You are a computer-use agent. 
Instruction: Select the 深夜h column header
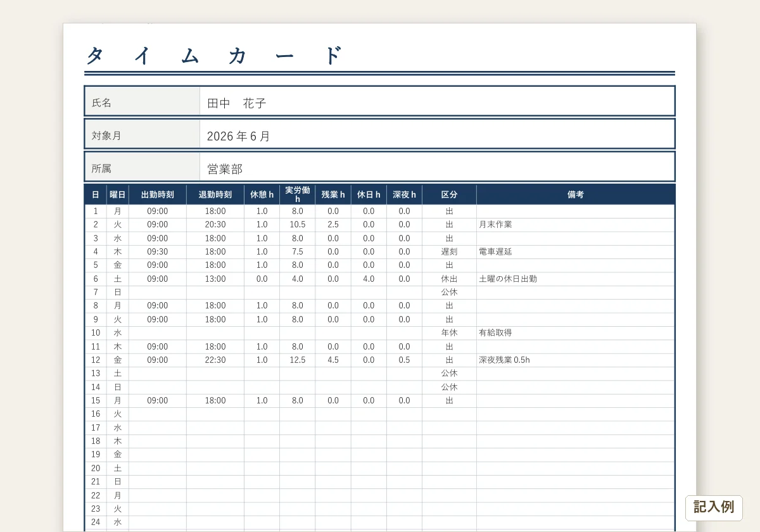point(404,194)
